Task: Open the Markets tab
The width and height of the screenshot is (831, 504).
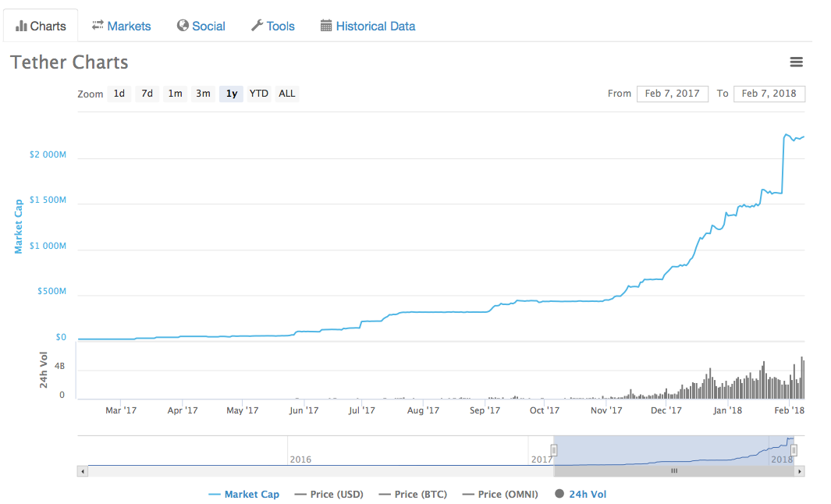Action: [x=122, y=26]
